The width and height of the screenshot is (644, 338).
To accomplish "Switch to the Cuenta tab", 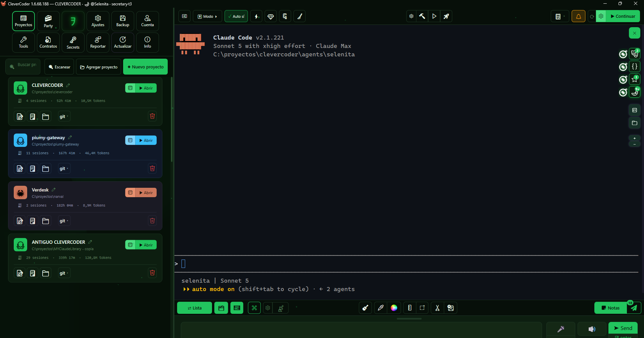I will pyautogui.click(x=148, y=21).
